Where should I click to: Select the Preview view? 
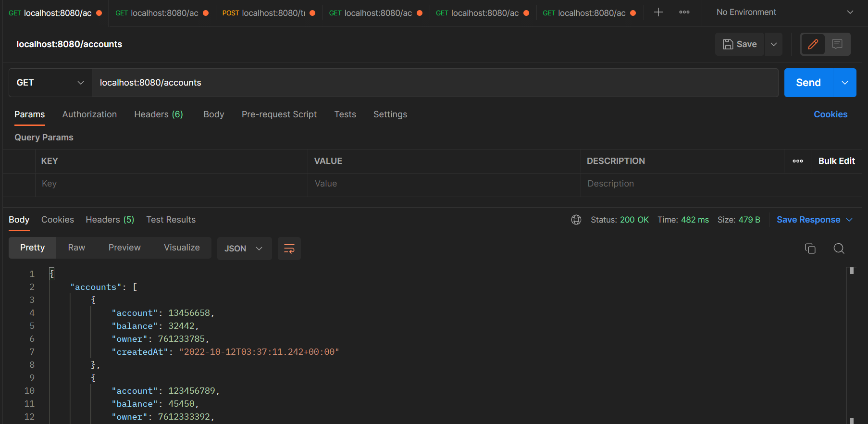124,248
